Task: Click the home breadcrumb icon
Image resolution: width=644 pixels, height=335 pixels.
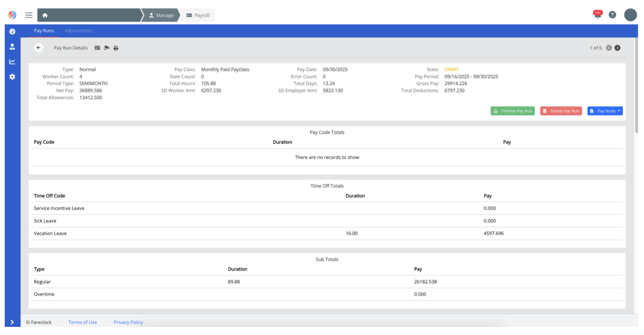Action: (45, 15)
